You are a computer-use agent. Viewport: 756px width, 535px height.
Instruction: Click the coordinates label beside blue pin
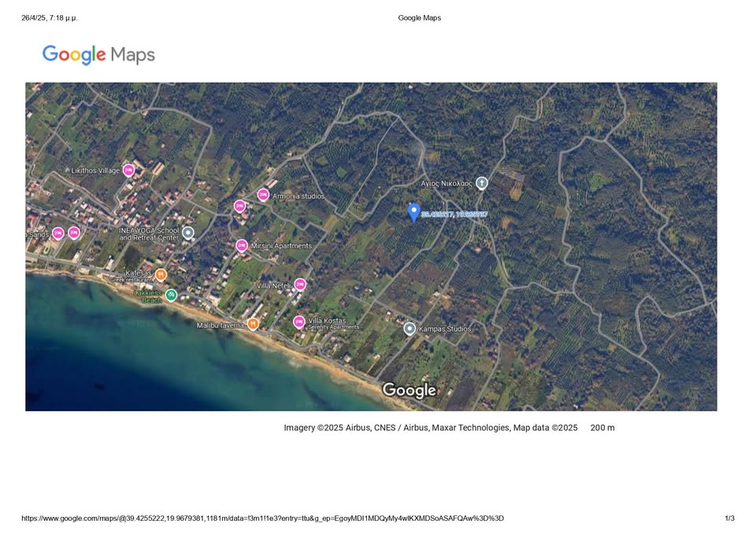pyautogui.click(x=454, y=214)
